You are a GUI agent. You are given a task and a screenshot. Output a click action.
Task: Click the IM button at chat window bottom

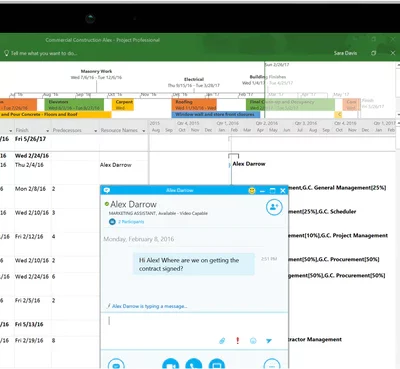point(116,364)
